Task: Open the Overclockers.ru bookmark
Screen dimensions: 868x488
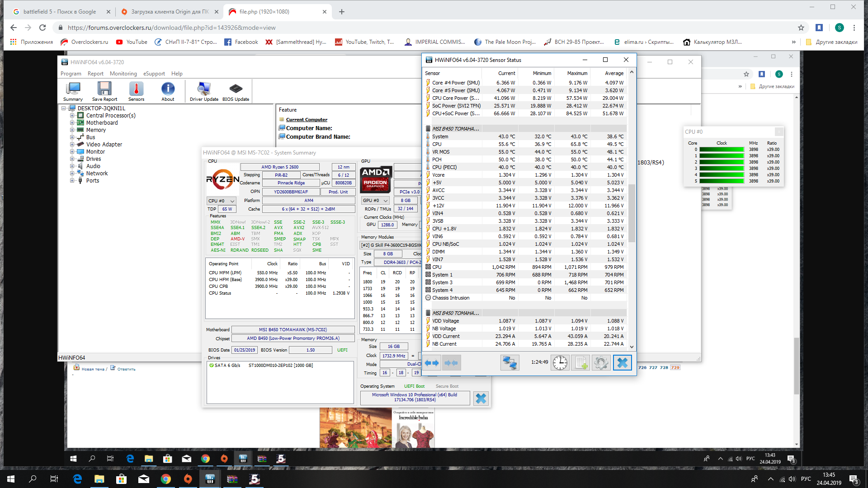Action: click(x=85, y=42)
